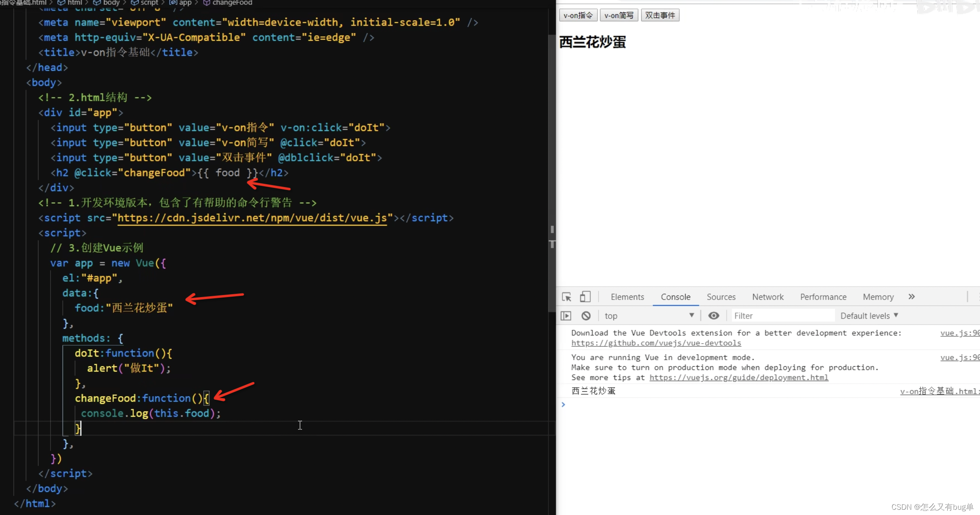The width and height of the screenshot is (980, 515).
Task: Open vue.js source link beside the Devtools message
Action: (x=959, y=333)
